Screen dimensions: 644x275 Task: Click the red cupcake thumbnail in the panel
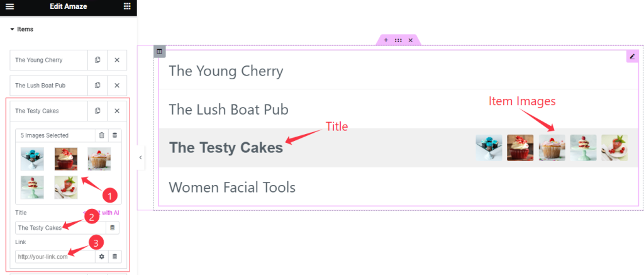coord(65,159)
